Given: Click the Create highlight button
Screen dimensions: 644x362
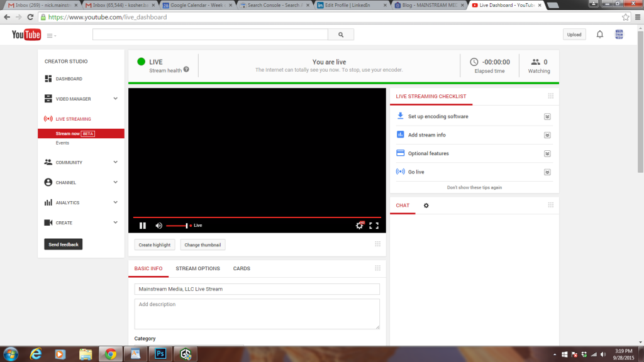Looking at the screenshot, I should (154, 244).
